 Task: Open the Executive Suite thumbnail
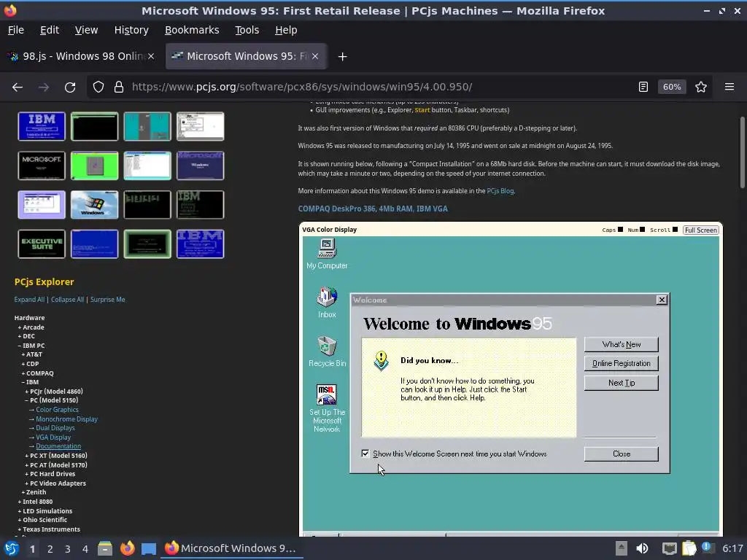point(42,244)
